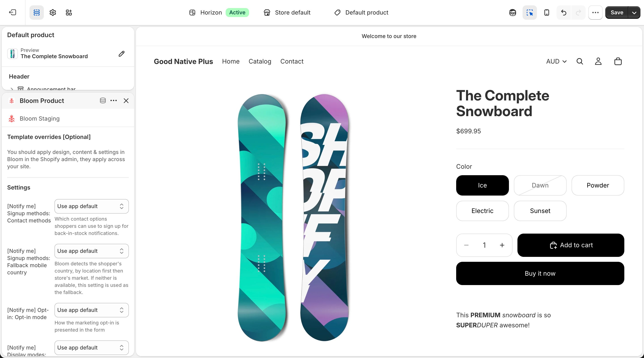The image size is (644, 358).
Task: Open Bloom Product block options menu
Action: point(114,100)
